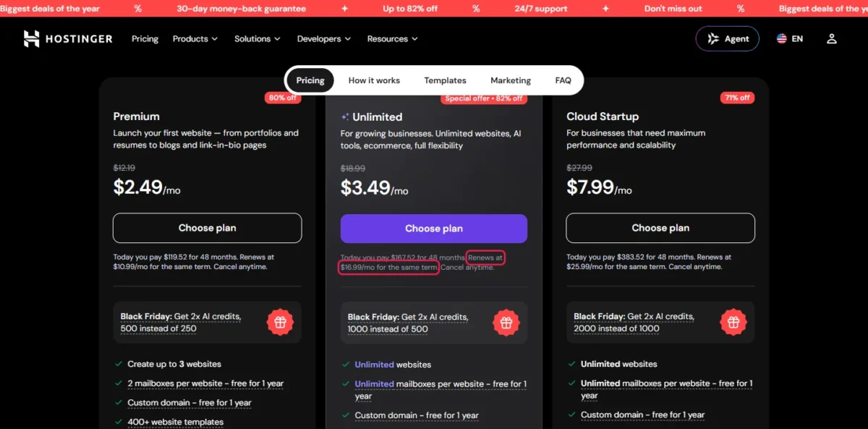Click Unlimited mailboxes in the Unlimited card
Image resolution: width=868 pixels, height=429 pixels.
[x=441, y=390]
